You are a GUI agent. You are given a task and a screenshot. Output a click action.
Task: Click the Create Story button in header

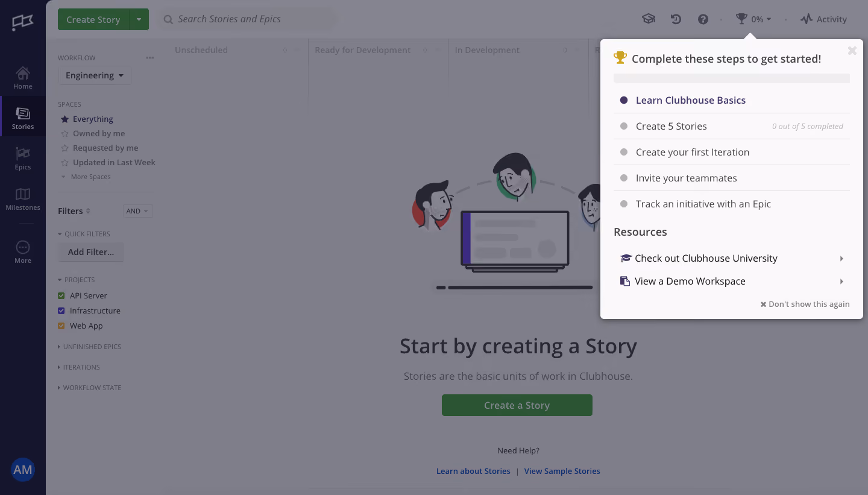pos(93,19)
